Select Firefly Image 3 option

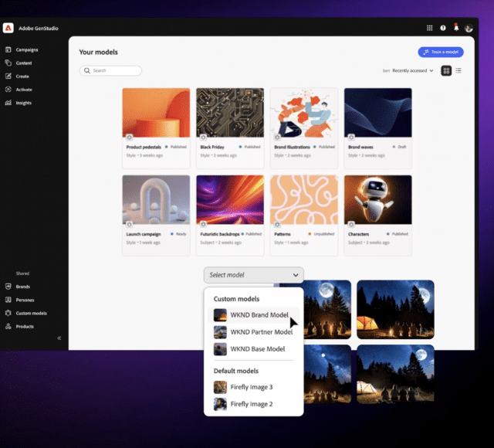click(x=254, y=387)
